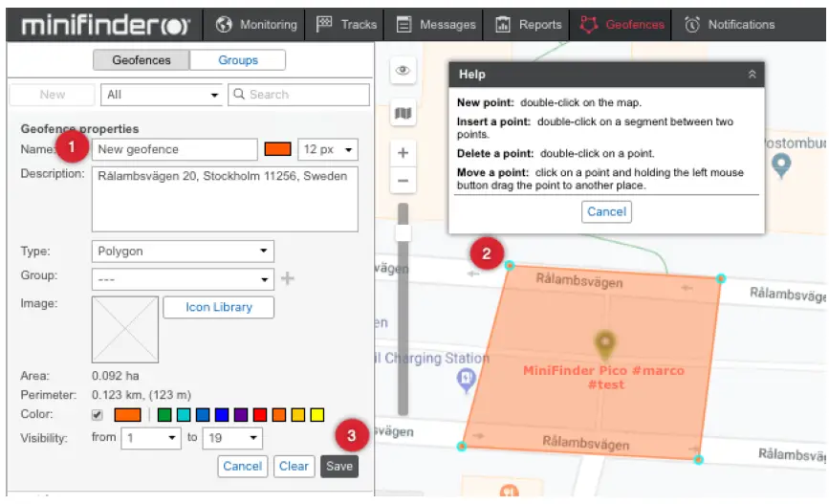Click the empty Image placeholder
Image resolution: width=829 pixels, height=504 pixels.
(125, 330)
